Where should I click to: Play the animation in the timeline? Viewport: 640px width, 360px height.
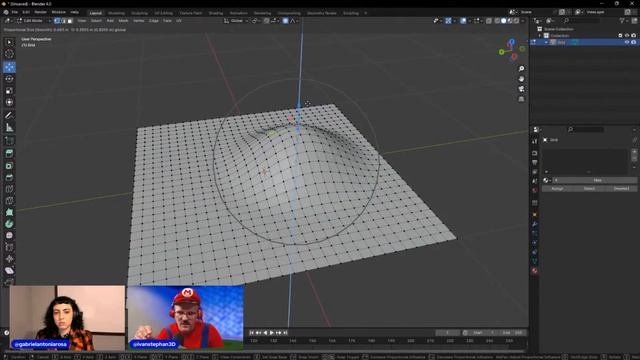pos(272,333)
